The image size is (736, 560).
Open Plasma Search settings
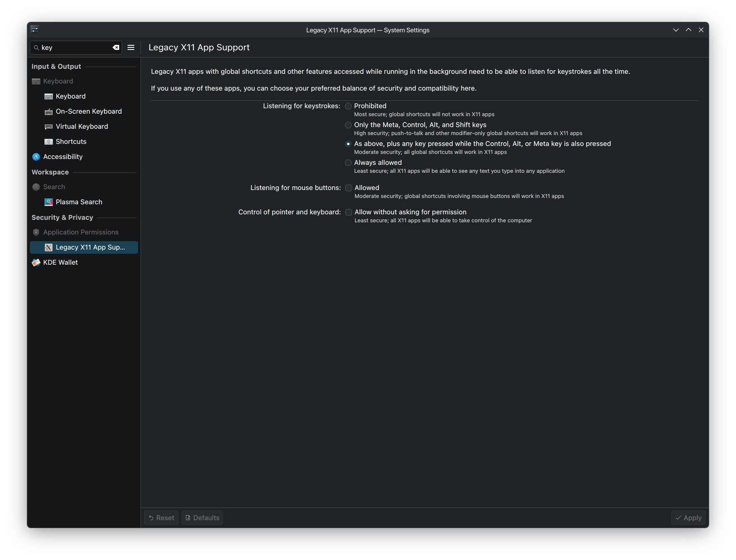pyautogui.click(x=84, y=202)
